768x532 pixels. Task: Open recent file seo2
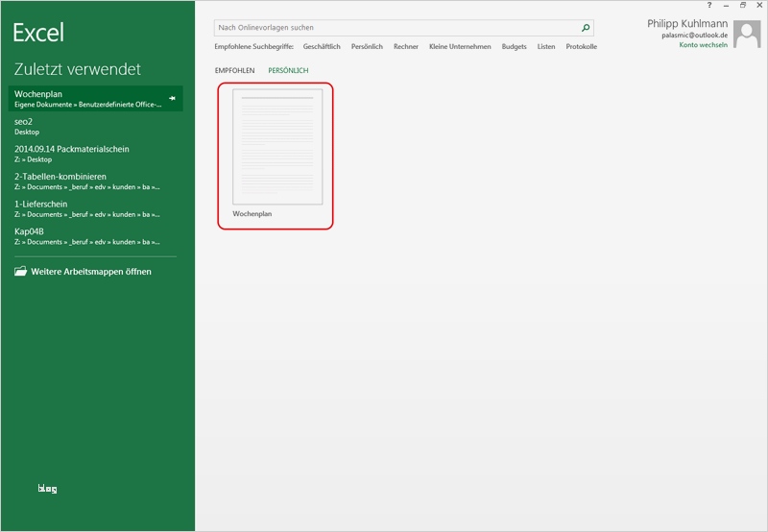(x=95, y=126)
